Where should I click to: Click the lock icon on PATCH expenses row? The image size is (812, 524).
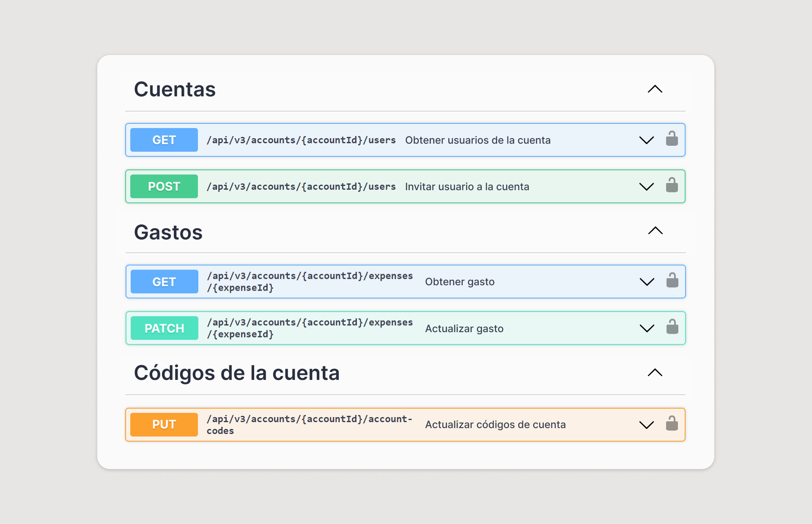point(672,327)
